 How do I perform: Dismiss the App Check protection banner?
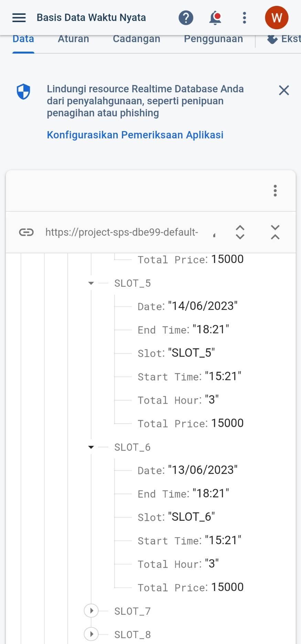pos(284,91)
